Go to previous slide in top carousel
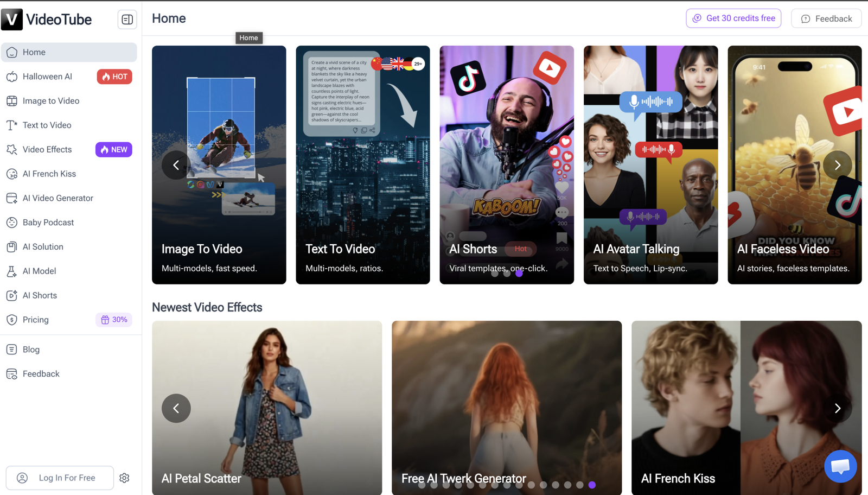 [x=176, y=165]
